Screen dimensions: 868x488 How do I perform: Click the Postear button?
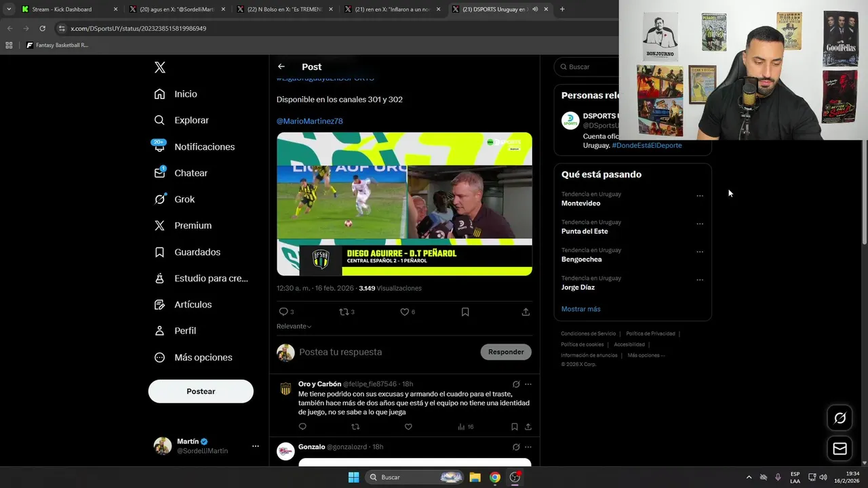201,391
